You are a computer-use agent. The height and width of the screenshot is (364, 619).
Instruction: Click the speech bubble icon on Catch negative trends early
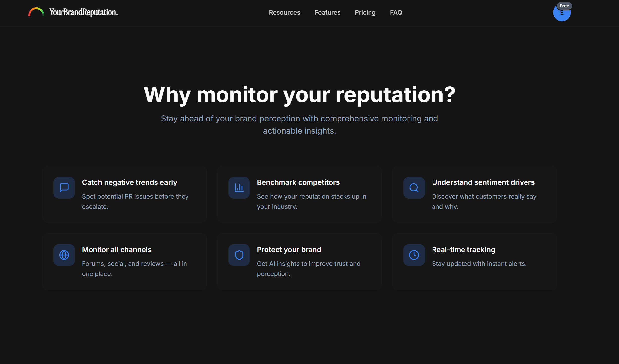[64, 188]
